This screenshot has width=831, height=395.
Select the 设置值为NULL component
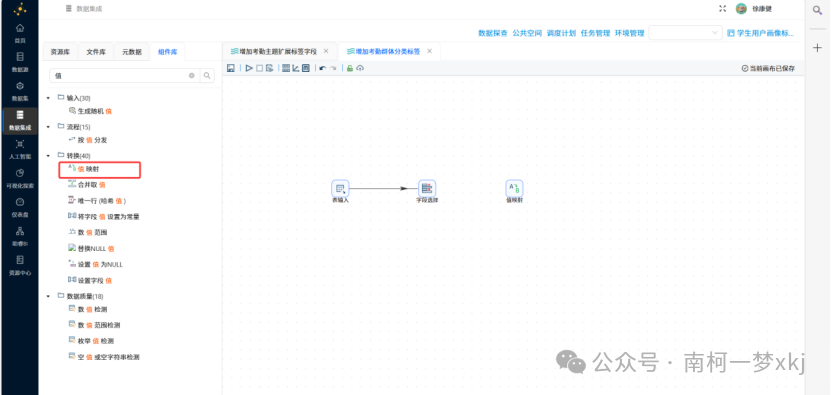pyautogui.click(x=95, y=264)
